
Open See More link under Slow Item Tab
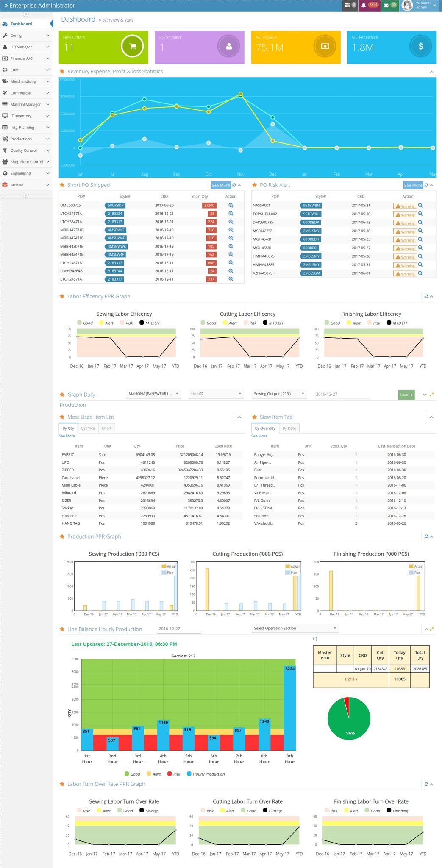(x=259, y=436)
